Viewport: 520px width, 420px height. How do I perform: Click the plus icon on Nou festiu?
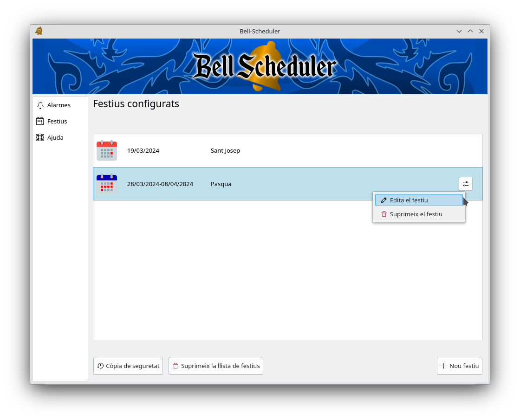click(x=444, y=366)
